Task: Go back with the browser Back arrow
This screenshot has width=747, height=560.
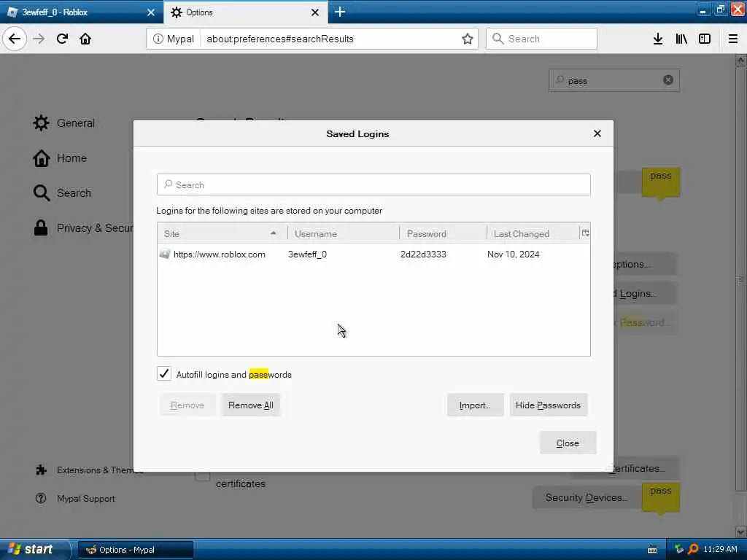Action: click(x=15, y=39)
